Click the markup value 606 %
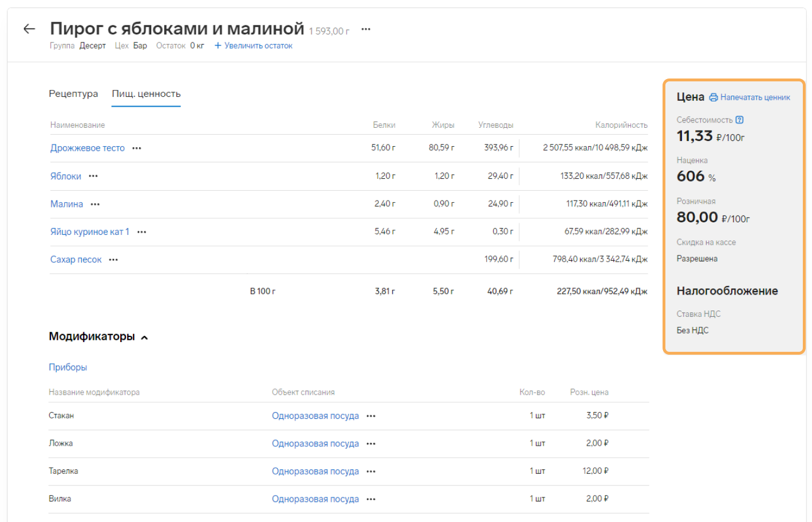This screenshot has height=522, width=812. point(696,176)
